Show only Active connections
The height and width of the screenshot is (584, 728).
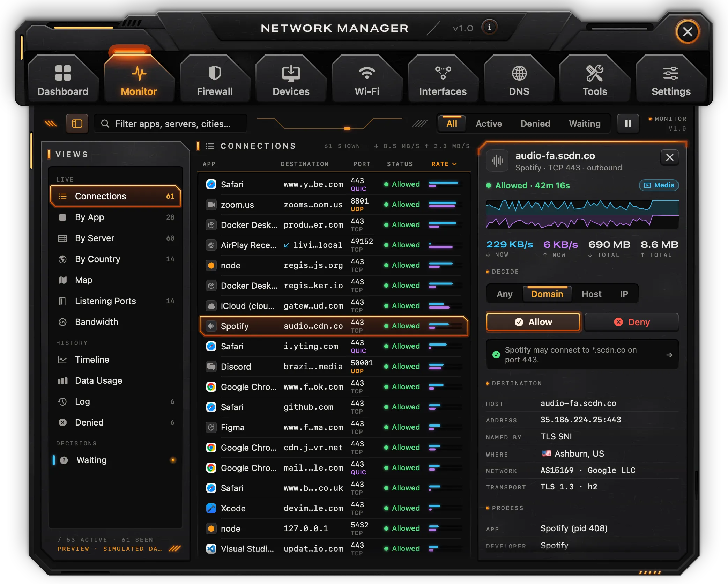(x=489, y=124)
